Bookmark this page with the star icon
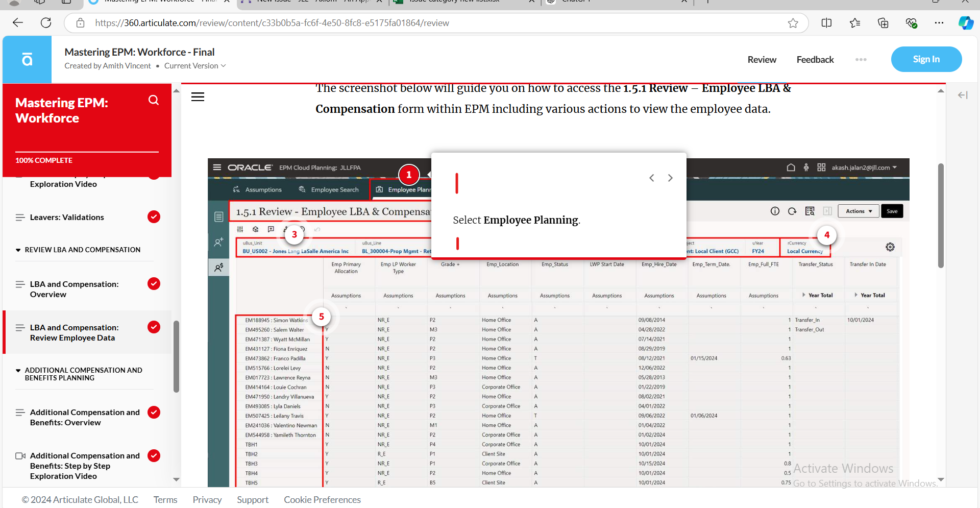980x508 pixels. pyautogui.click(x=793, y=23)
